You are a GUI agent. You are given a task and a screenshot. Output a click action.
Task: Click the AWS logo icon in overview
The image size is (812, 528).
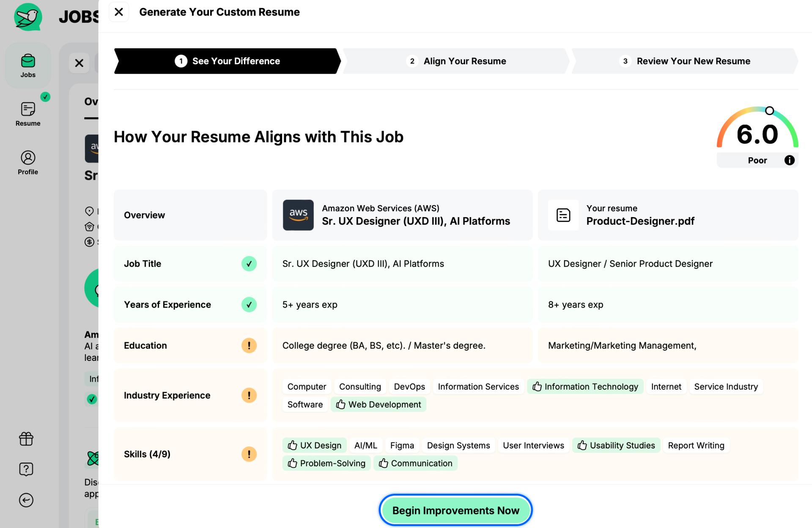click(298, 215)
